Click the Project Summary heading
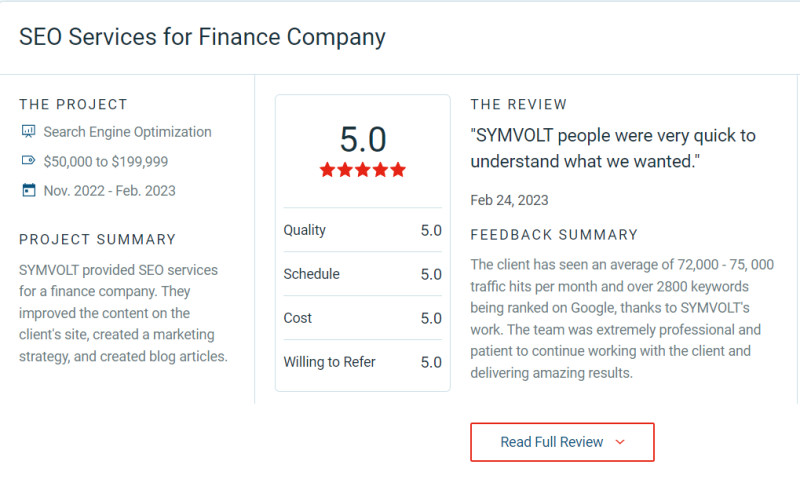This screenshot has height=480, width=800. click(x=97, y=240)
